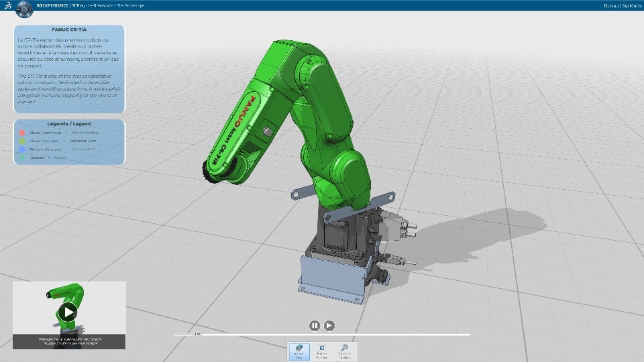Click the 'Légende / Legend' heading
This screenshot has width=644, height=362.
point(69,123)
